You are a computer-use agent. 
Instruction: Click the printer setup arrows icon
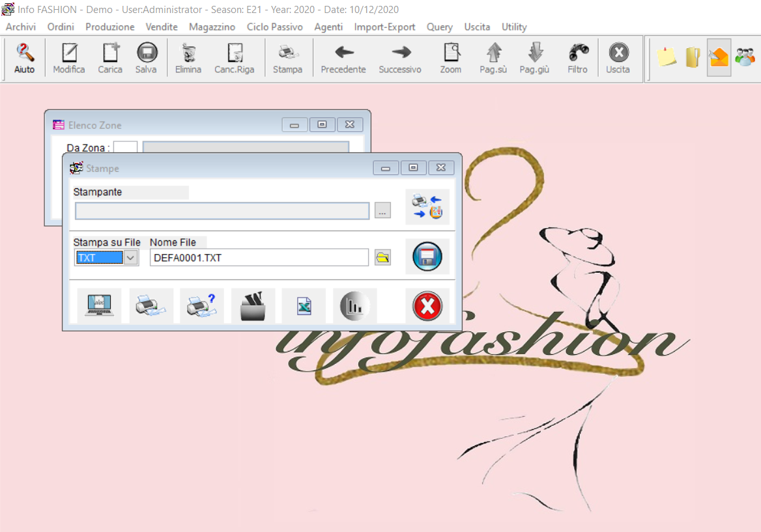point(427,207)
